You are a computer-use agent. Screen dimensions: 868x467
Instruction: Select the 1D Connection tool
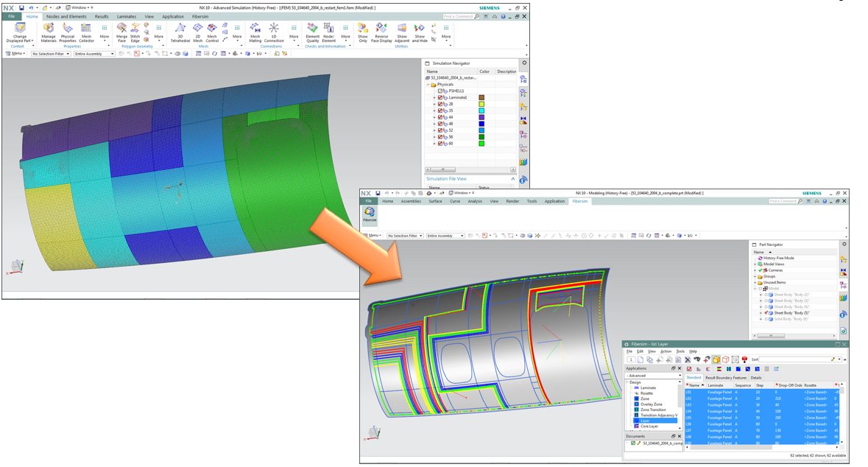[x=274, y=32]
